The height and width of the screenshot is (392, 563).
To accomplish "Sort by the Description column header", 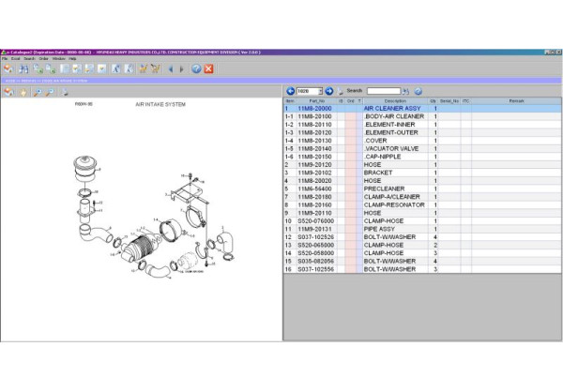I will 395,100.
